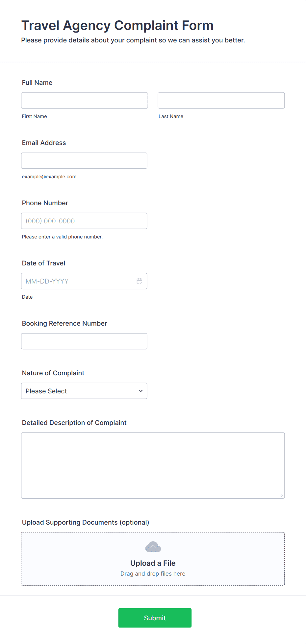Click the Email Address label
The height and width of the screenshot is (644, 306).
coord(44,143)
